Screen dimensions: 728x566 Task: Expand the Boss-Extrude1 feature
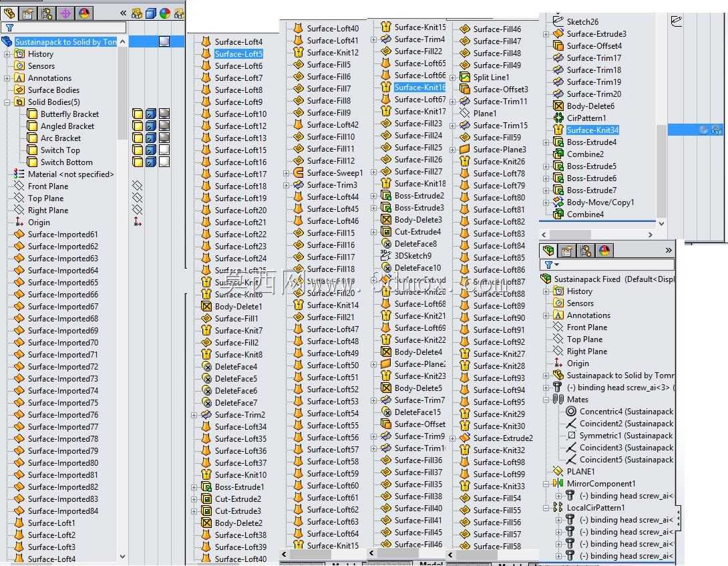tap(194, 487)
